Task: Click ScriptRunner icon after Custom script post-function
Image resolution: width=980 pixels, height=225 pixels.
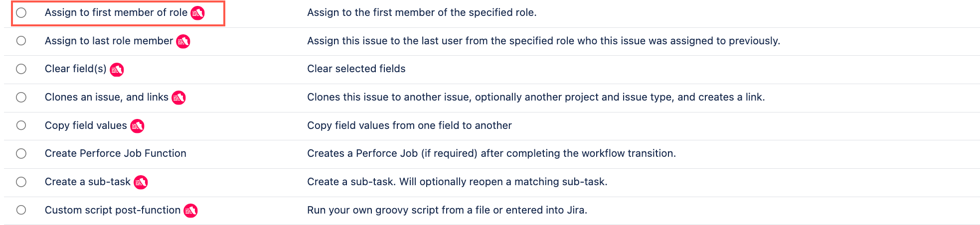Action: click(x=190, y=211)
